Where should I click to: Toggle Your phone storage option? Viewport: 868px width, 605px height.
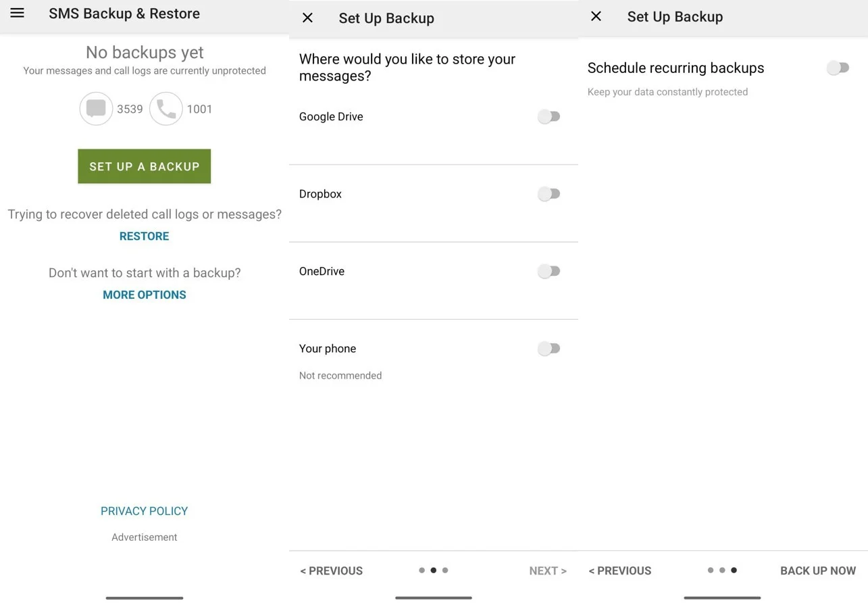pos(548,348)
